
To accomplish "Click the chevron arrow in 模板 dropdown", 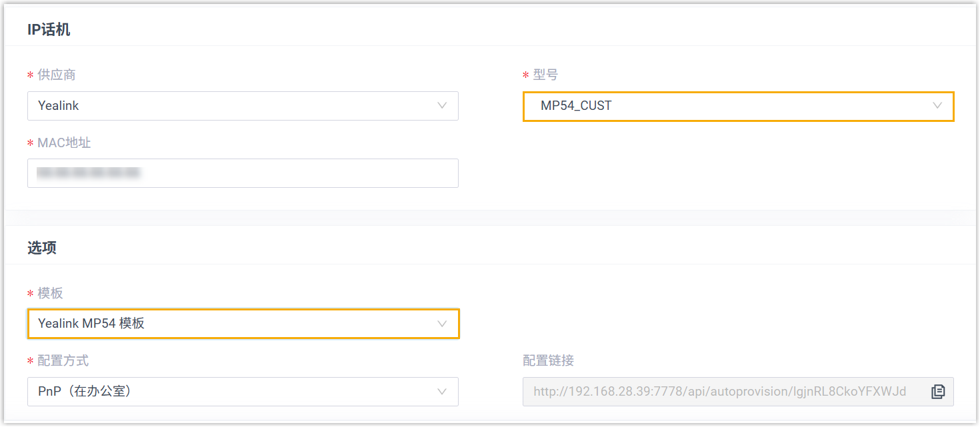I will click(441, 324).
